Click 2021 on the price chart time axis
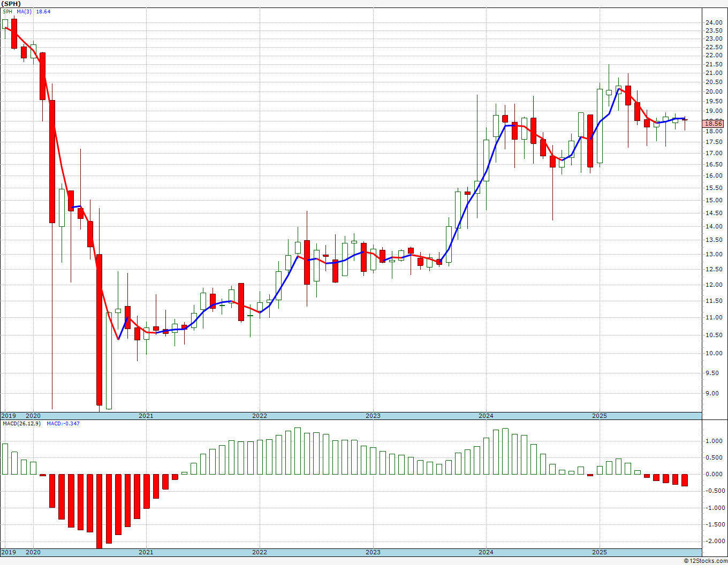 [146, 416]
